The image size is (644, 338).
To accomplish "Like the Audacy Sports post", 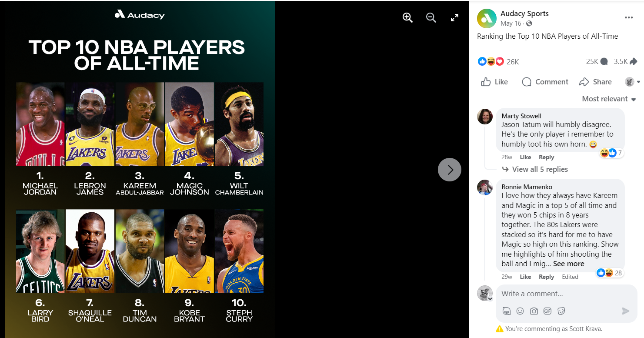I will [494, 82].
